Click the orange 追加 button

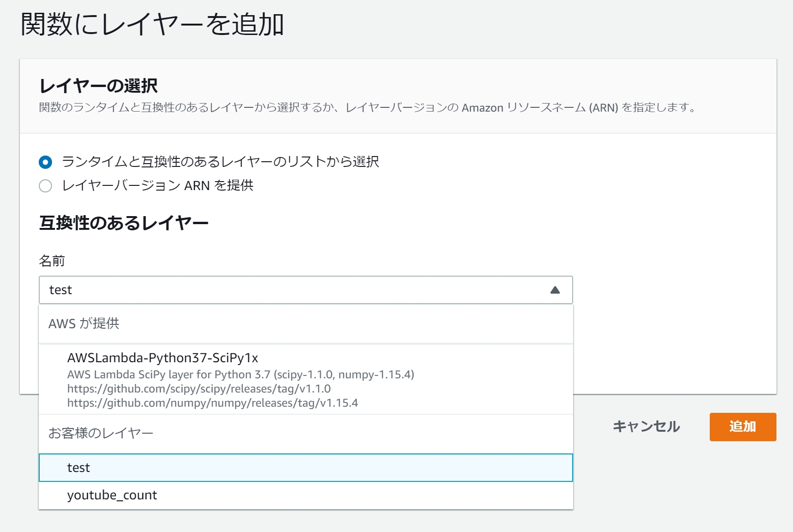pyautogui.click(x=742, y=427)
